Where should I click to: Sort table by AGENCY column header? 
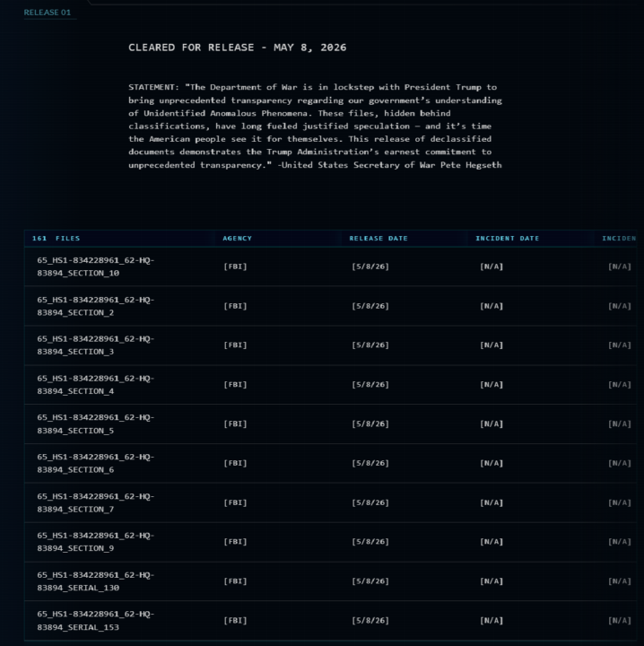(x=237, y=238)
